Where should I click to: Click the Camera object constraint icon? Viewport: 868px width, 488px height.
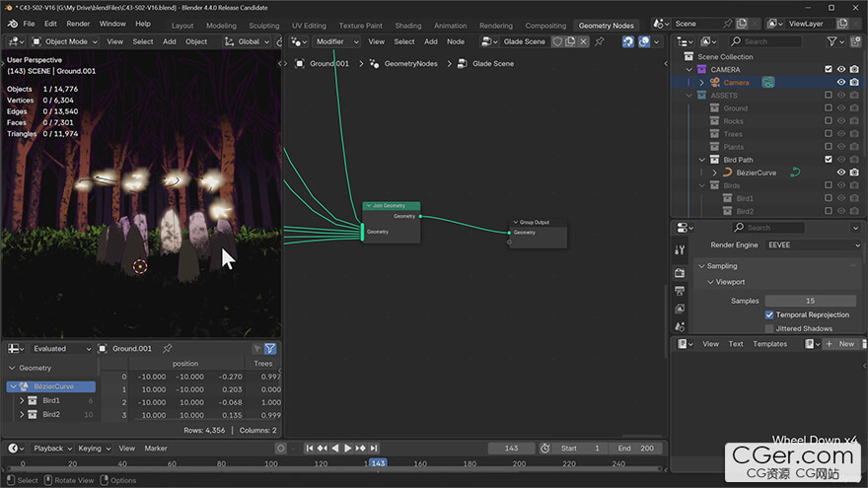tap(767, 83)
